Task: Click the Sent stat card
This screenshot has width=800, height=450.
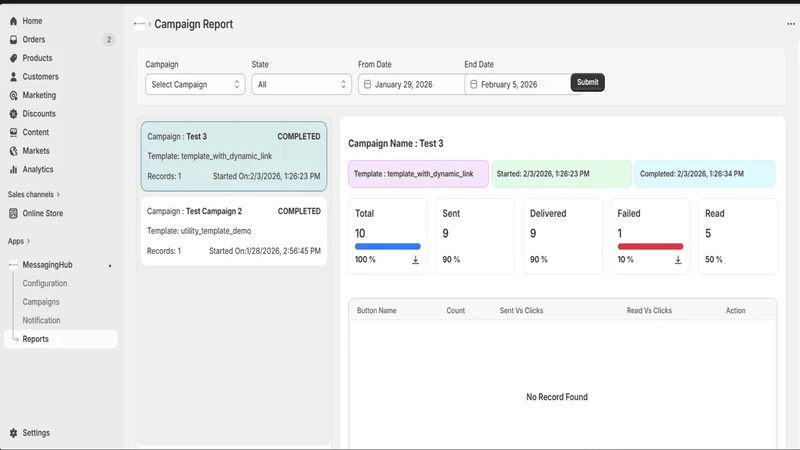Action: coord(475,236)
